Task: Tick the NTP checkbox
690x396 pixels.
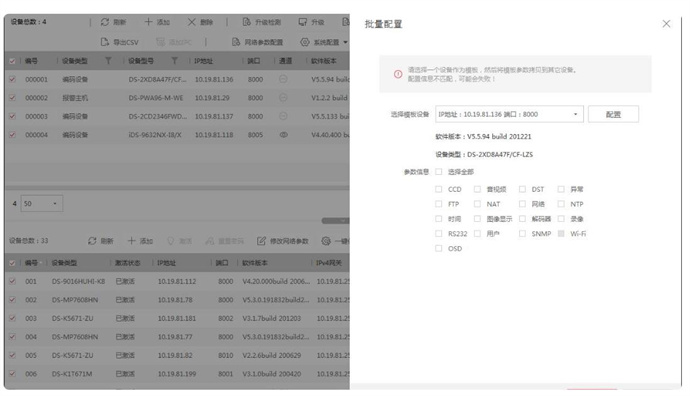Action: [561, 204]
